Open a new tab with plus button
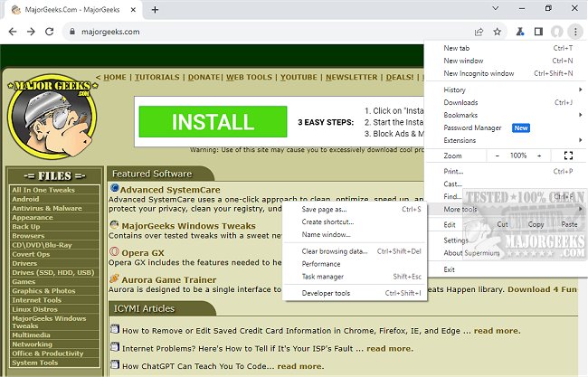The image size is (588, 377). tap(155, 9)
